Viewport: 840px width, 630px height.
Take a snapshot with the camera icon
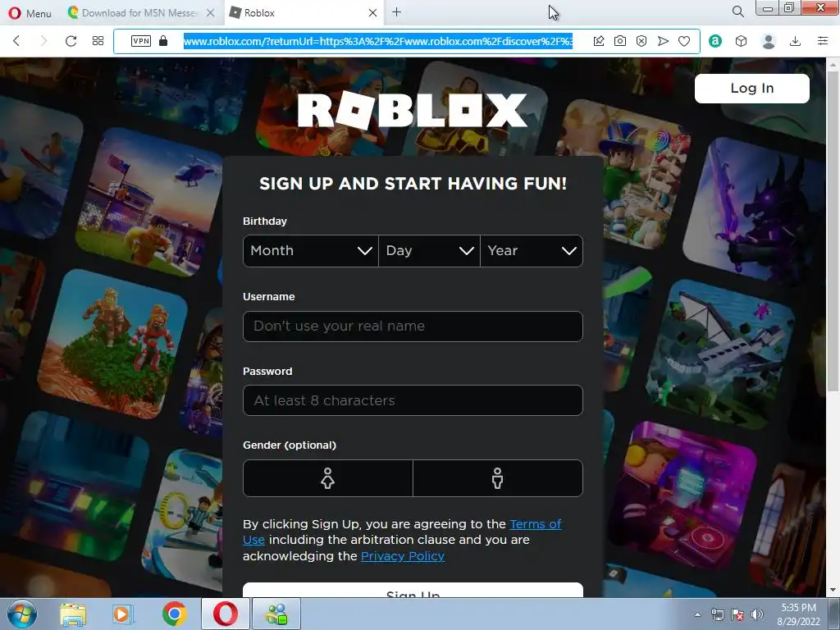click(620, 41)
